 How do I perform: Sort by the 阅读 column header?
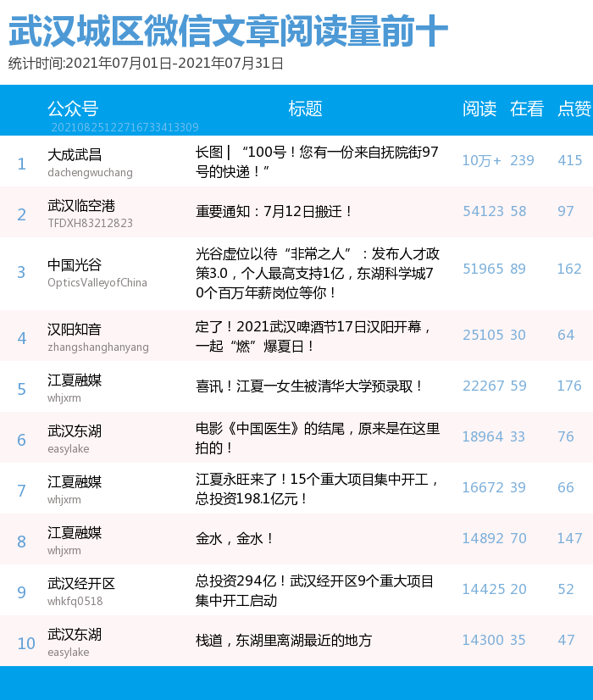[479, 108]
